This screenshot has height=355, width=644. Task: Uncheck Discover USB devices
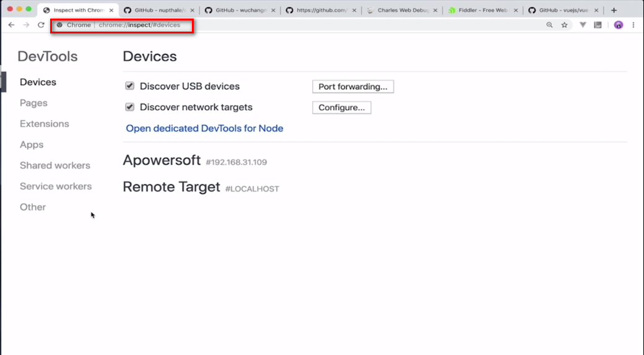130,86
